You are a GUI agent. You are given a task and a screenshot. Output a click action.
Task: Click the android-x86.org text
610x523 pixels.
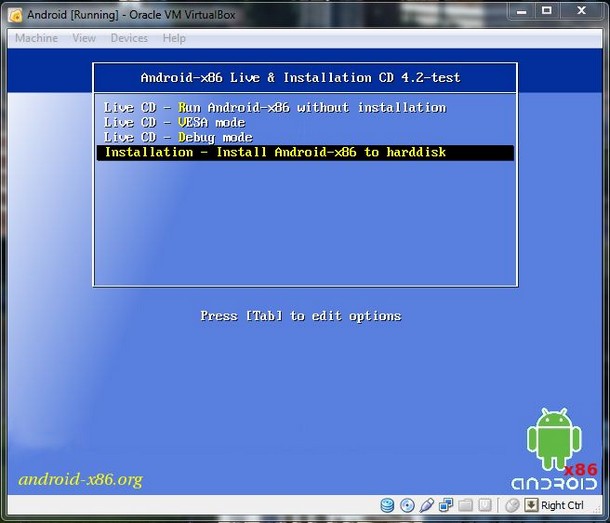(81, 479)
